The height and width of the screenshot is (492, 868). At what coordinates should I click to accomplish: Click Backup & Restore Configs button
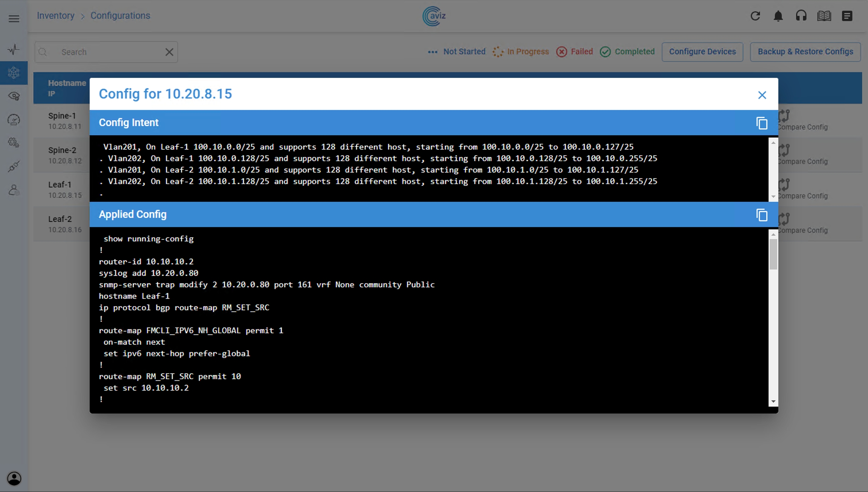(805, 52)
